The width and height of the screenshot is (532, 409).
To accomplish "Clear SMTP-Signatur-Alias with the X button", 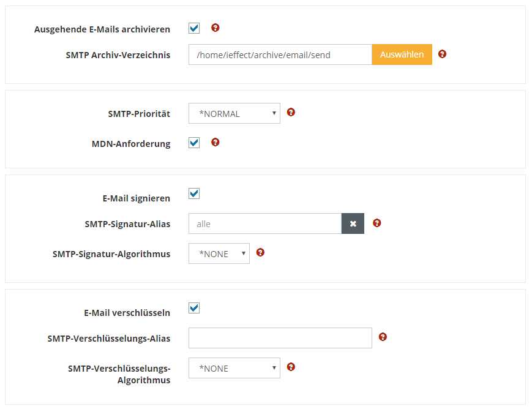I will pyautogui.click(x=353, y=223).
